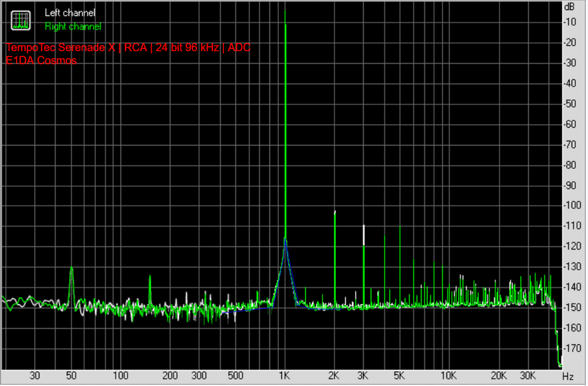Click the 5 kHz harmonic spike

click(400, 267)
